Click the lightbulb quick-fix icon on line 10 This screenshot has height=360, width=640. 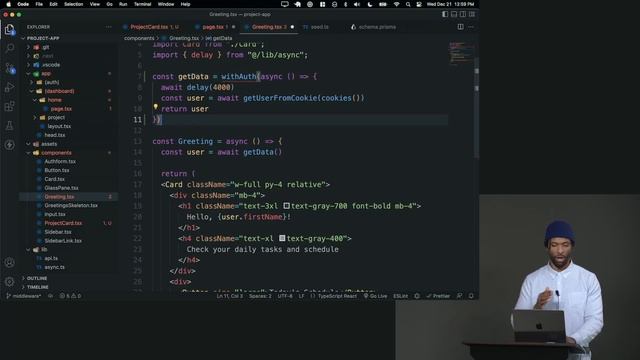click(x=156, y=107)
